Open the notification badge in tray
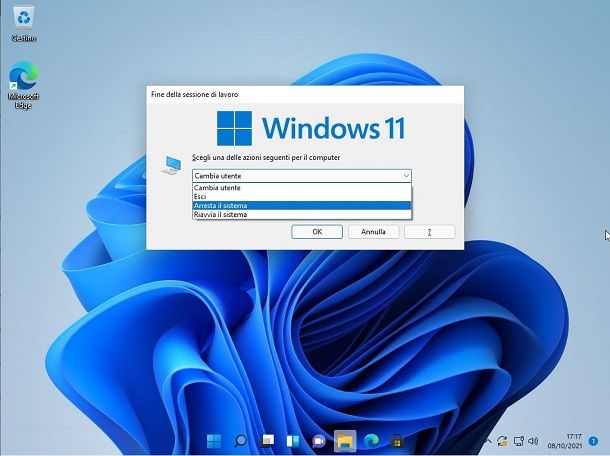The image size is (610, 456). pyautogui.click(x=593, y=441)
